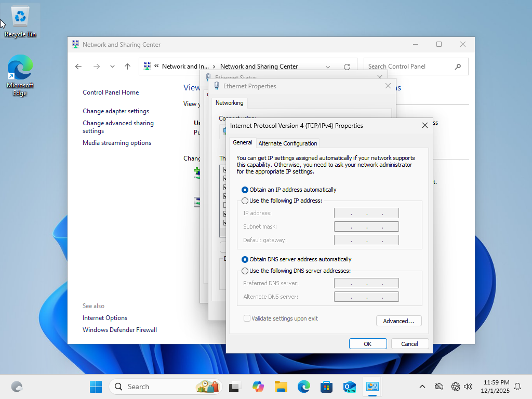
Task: Launch Outlook from the taskbar
Action: (x=349, y=387)
